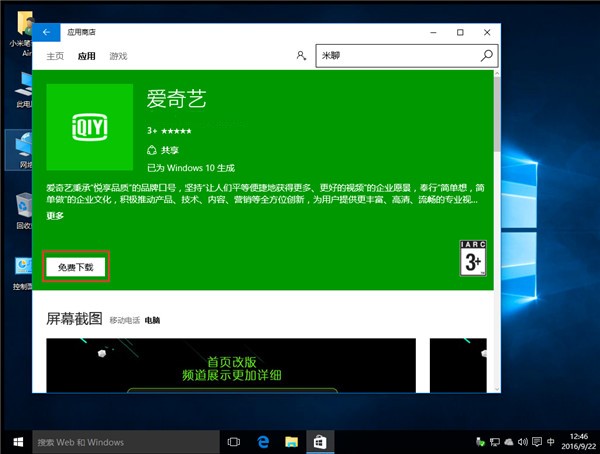Switch to the 游戏 tab

(118, 56)
